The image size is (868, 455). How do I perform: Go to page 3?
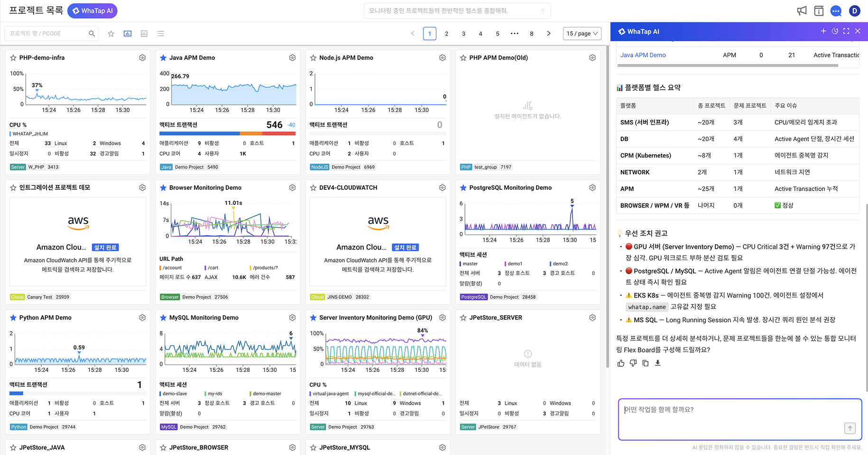463,34
